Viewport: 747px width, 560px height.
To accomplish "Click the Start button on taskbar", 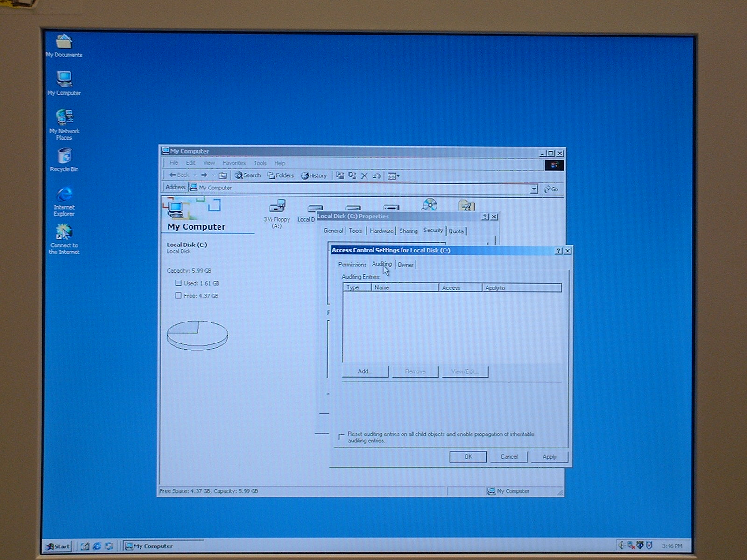I will (x=58, y=546).
